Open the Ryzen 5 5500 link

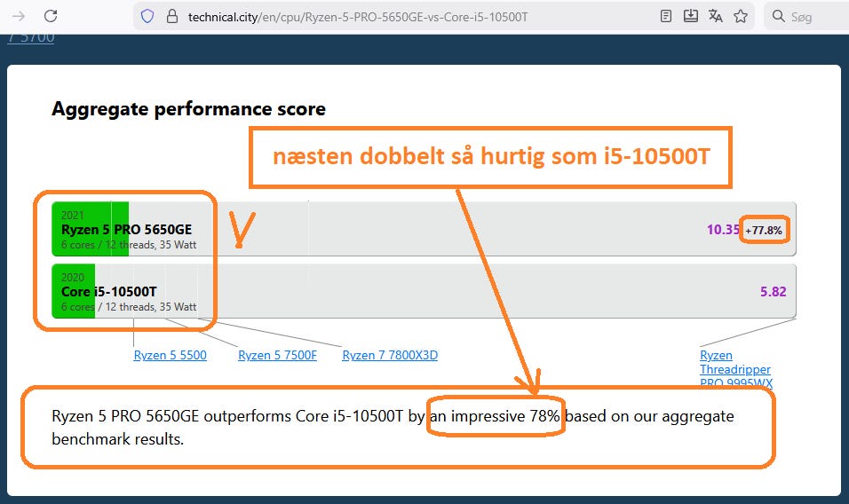coord(170,355)
